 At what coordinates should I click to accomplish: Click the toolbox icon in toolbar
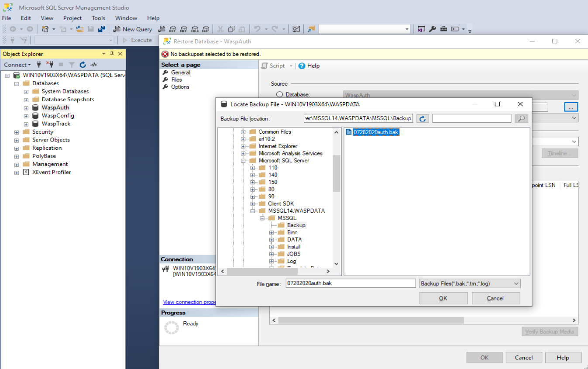point(444,29)
